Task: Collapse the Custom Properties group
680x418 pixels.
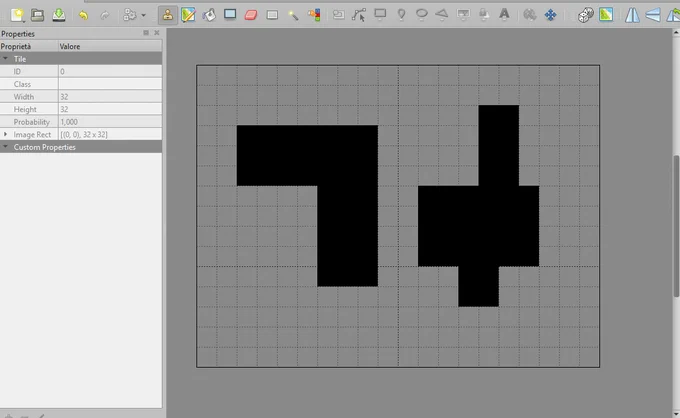Action: (x=5, y=147)
